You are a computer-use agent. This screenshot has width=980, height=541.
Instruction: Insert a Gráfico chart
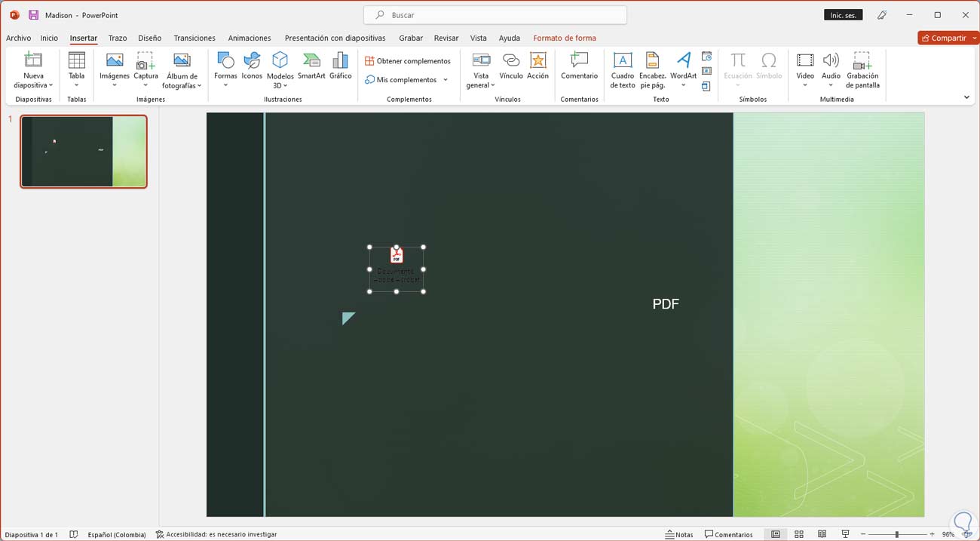click(341, 66)
